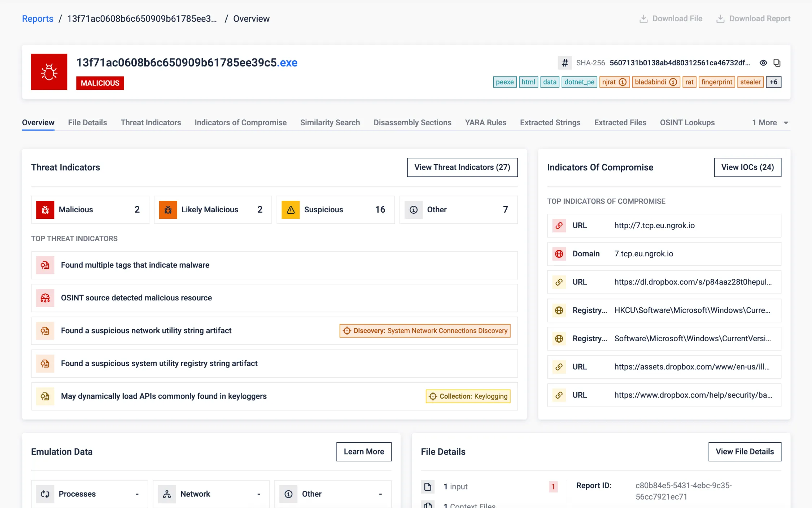Click View Threat Indicators (27) button
Image resolution: width=812 pixels, height=508 pixels.
[x=462, y=167]
